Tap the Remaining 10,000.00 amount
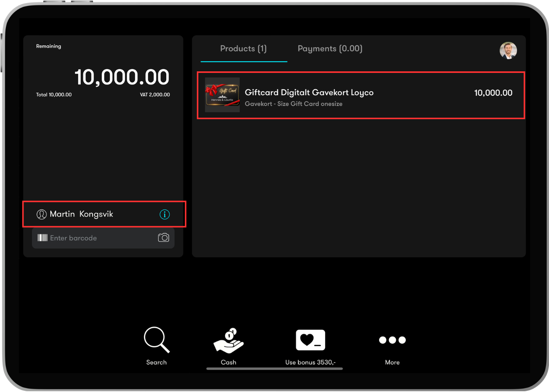Image resolution: width=549 pixels, height=392 pixels. click(122, 77)
